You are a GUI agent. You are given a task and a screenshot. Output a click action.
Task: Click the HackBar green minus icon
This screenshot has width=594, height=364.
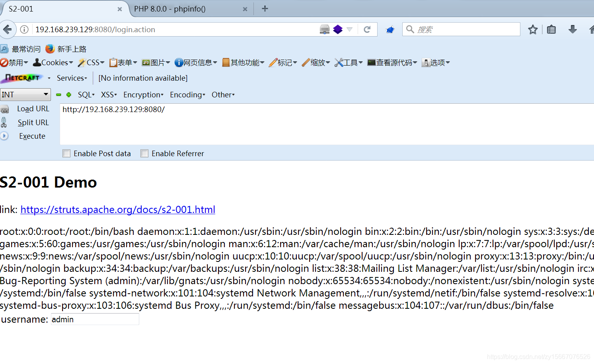pos(59,95)
